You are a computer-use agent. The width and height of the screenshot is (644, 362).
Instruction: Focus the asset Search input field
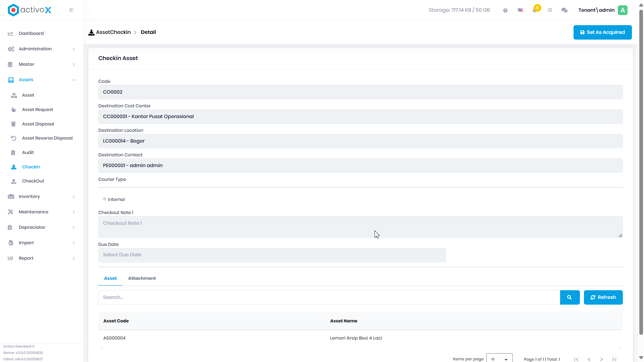[329, 298]
